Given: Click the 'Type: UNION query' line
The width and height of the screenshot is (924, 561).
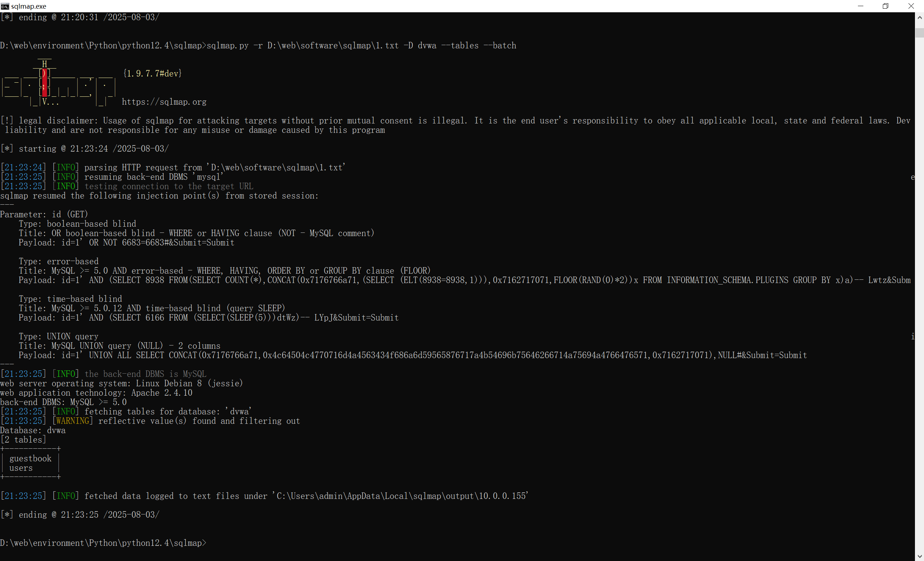Looking at the screenshot, I should (x=58, y=336).
